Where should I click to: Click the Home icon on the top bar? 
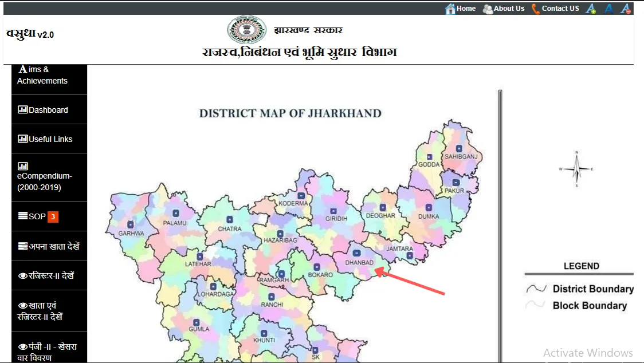(451, 8)
